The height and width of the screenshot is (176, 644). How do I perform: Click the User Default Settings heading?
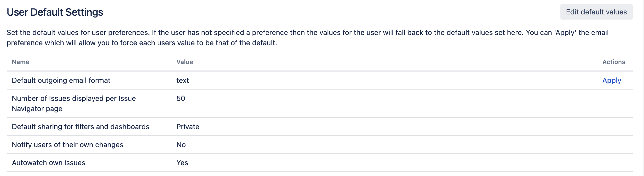(55, 12)
